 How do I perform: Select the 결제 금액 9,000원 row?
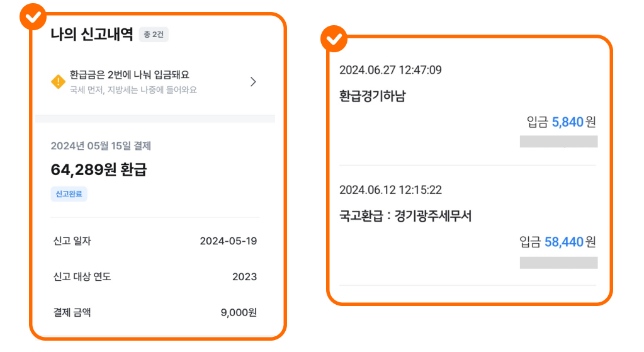[x=155, y=312]
